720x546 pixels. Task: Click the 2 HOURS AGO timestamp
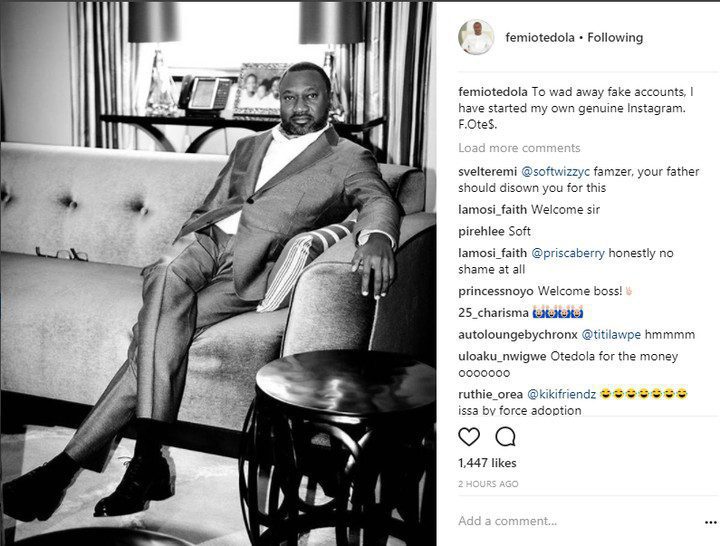pos(488,484)
